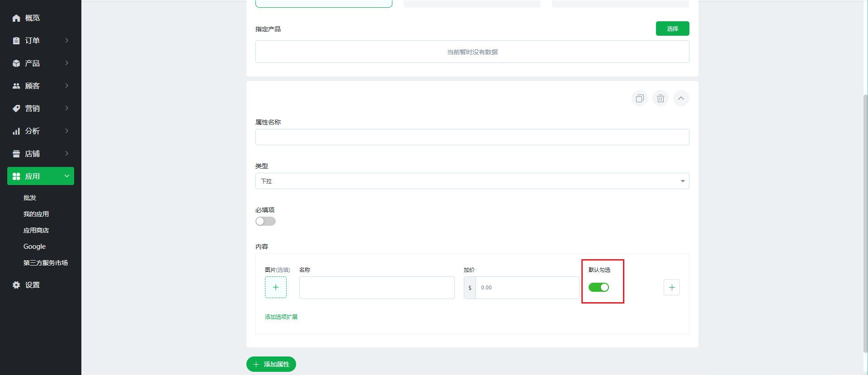Click the copy attribute icon

point(639,99)
